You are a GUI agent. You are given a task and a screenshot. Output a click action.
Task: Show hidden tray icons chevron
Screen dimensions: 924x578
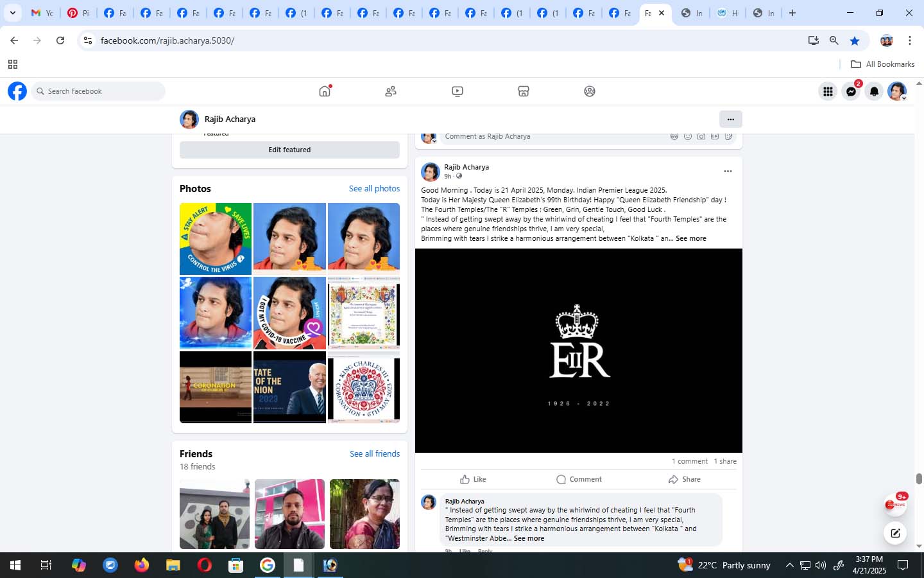790,565
